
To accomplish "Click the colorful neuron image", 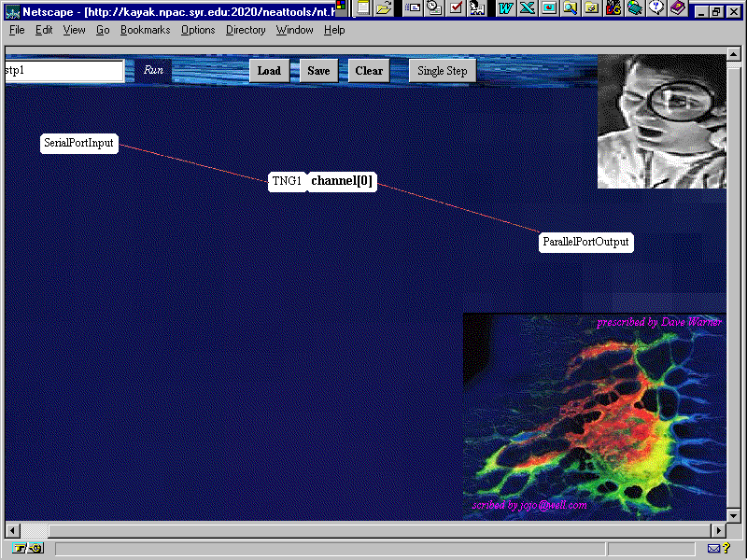I will 595,416.
